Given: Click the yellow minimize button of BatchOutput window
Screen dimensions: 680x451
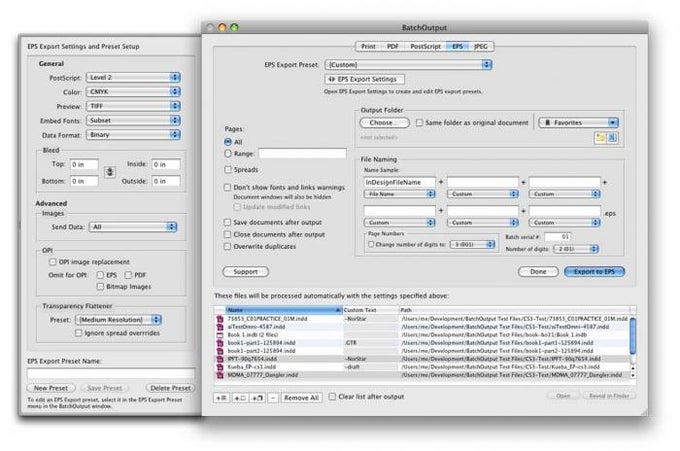Looking at the screenshot, I should coord(222,27).
